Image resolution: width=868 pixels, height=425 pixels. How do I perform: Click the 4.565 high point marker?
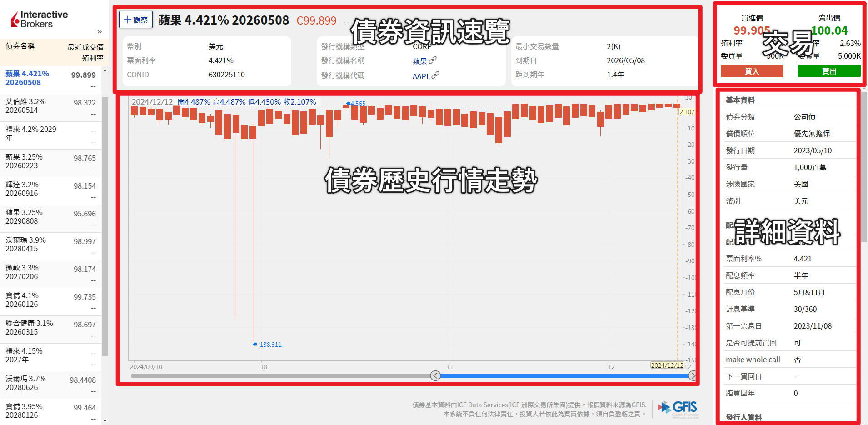[x=356, y=104]
